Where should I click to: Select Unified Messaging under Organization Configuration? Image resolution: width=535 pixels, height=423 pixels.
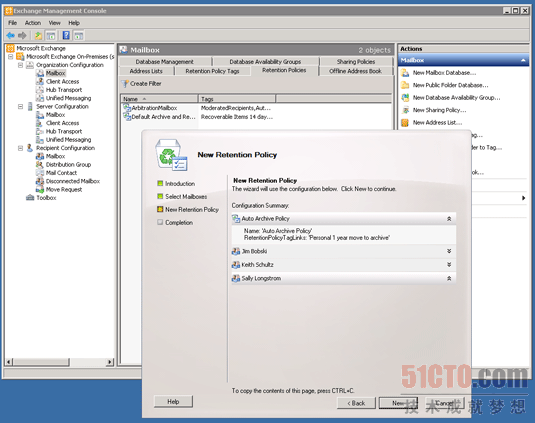coord(68,98)
